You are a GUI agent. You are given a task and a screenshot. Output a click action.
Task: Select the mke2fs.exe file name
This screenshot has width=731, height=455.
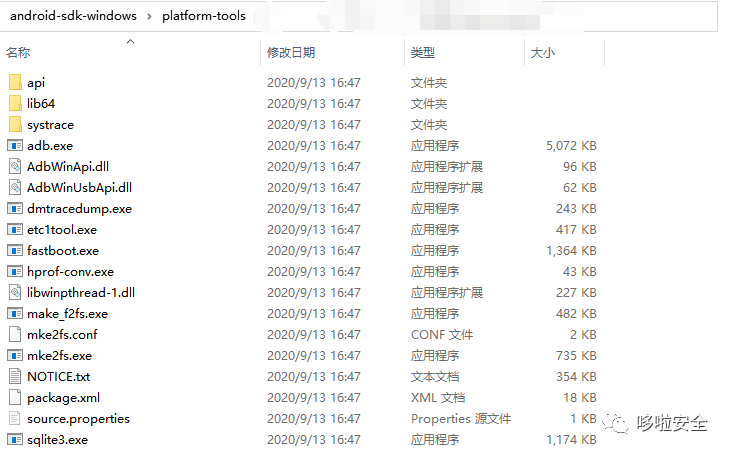pos(60,356)
